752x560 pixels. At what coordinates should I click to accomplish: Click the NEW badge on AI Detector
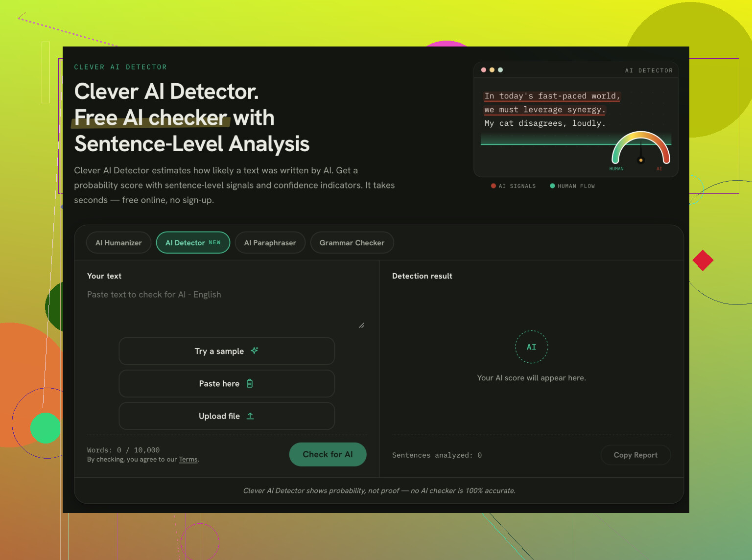214,242
